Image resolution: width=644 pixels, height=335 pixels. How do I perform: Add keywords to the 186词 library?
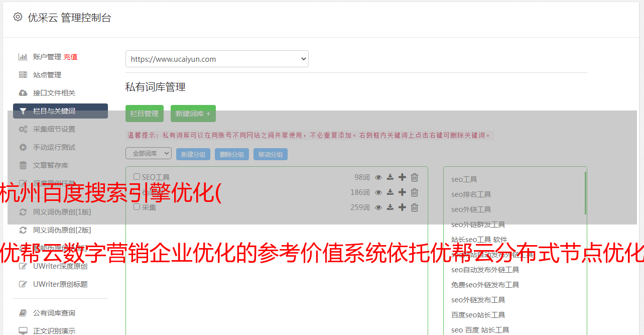(402, 192)
